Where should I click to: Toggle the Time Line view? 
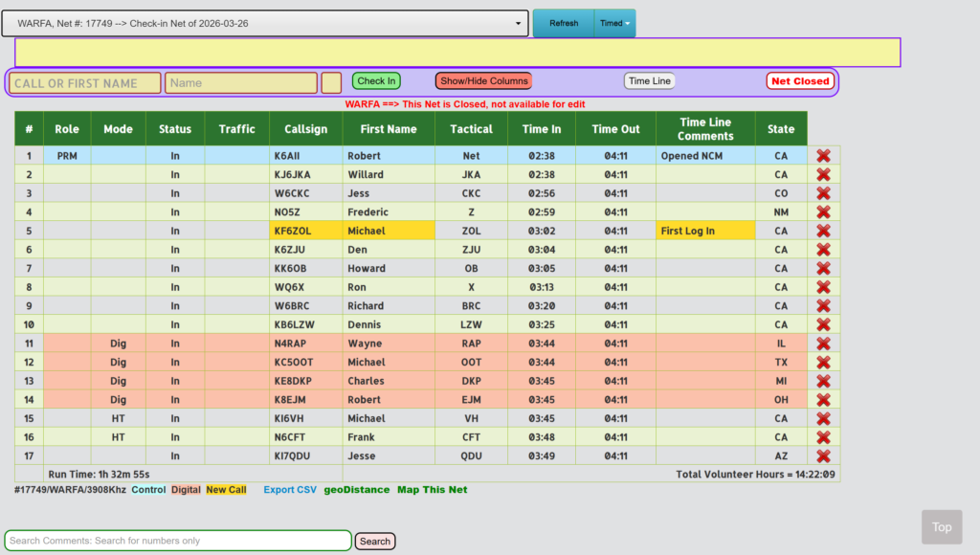coord(650,81)
